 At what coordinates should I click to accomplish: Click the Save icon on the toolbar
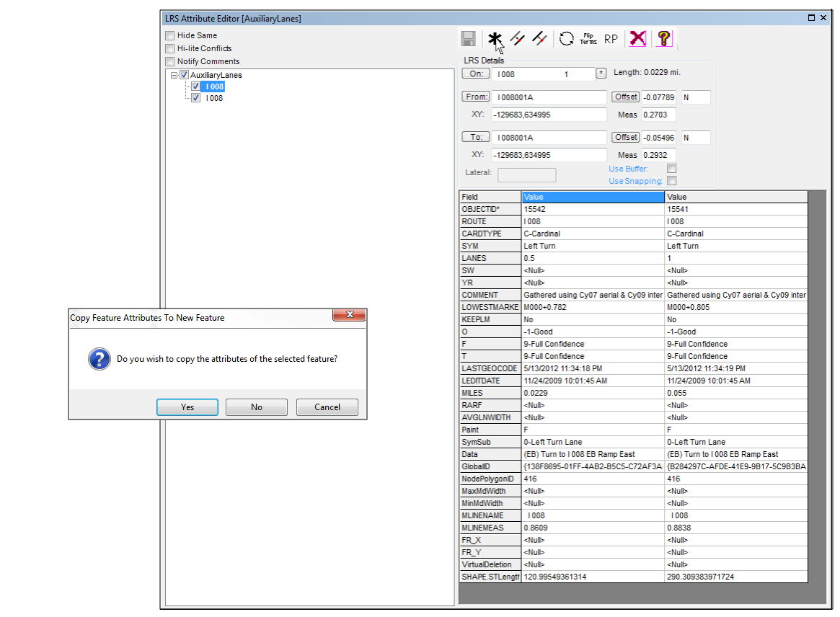tap(469, 38)
